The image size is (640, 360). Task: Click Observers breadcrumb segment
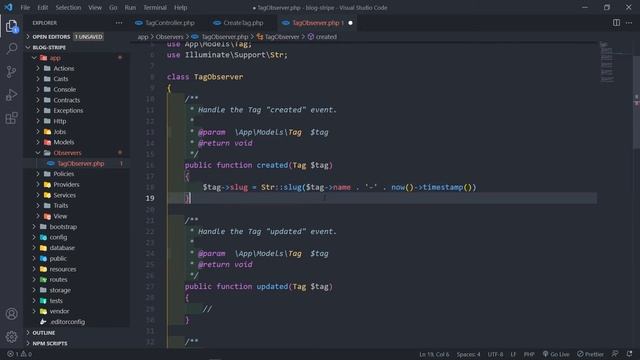(169, 37)
